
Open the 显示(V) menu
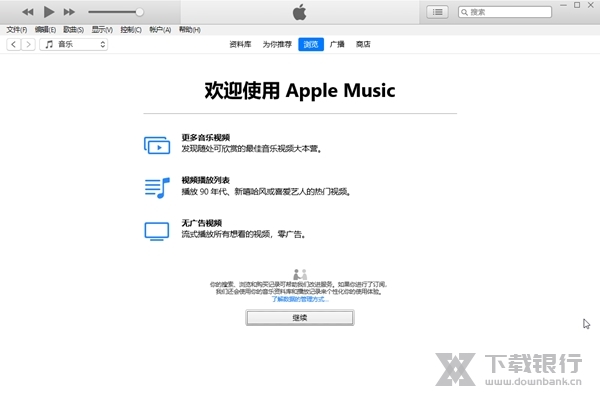[x=102, y=29]
